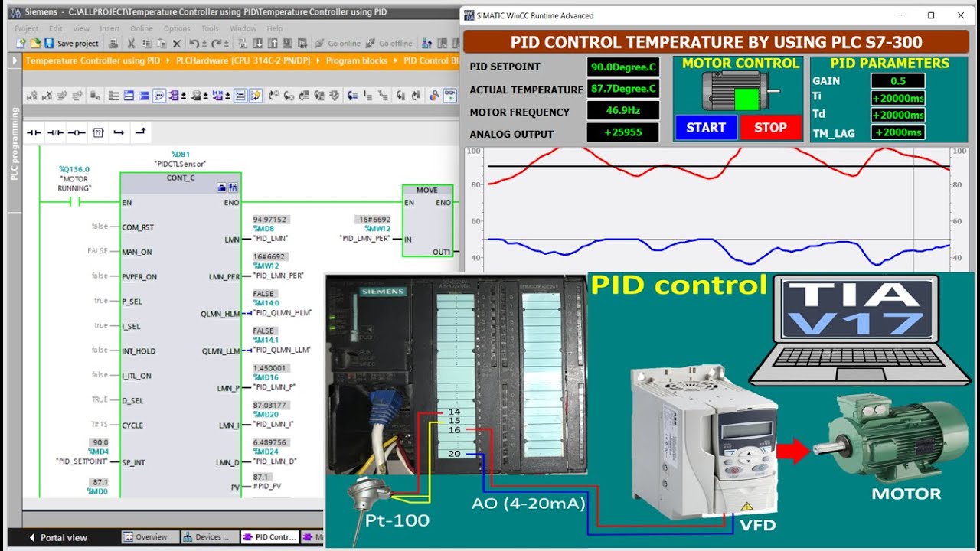Click the Close branch icon

pyautogui.click(x=140, y=132)
